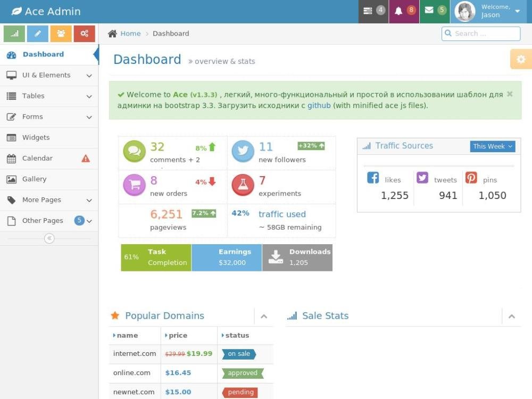
Task: Collapse the sidebar with double-arrow toggle
Action: (49, 238)
